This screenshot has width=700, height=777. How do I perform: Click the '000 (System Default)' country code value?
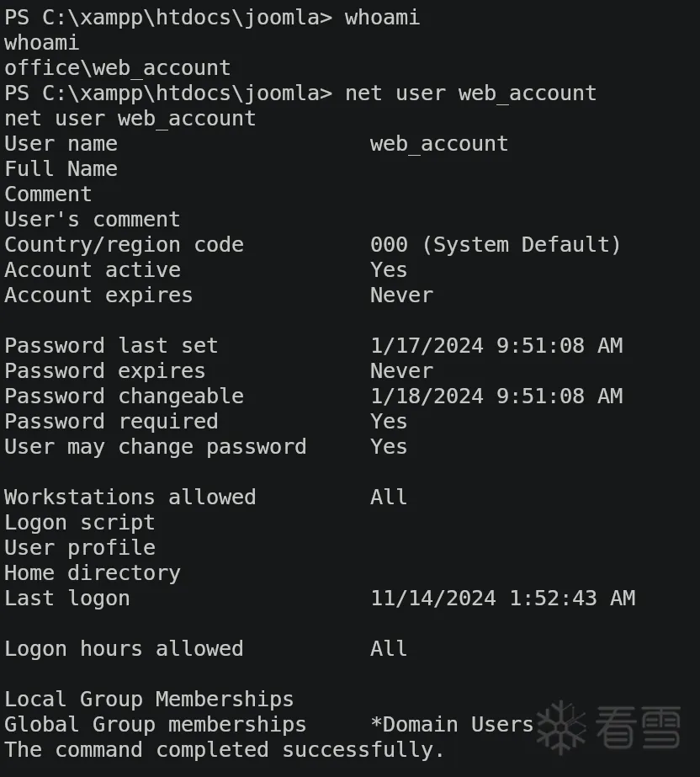(496, 245)
